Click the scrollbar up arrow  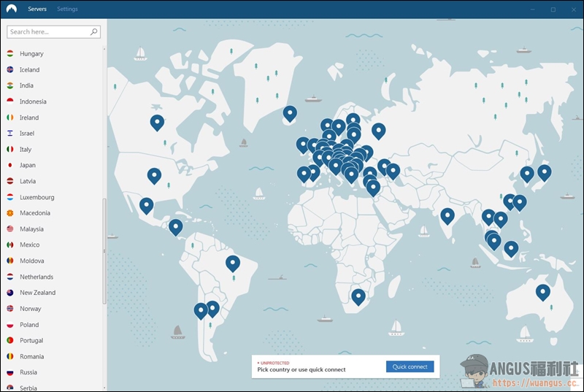click(104, 49)
